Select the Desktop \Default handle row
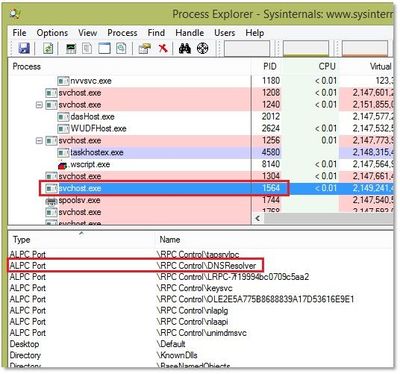The height and width of the screenshot is (374, 400). pos(200,344)
